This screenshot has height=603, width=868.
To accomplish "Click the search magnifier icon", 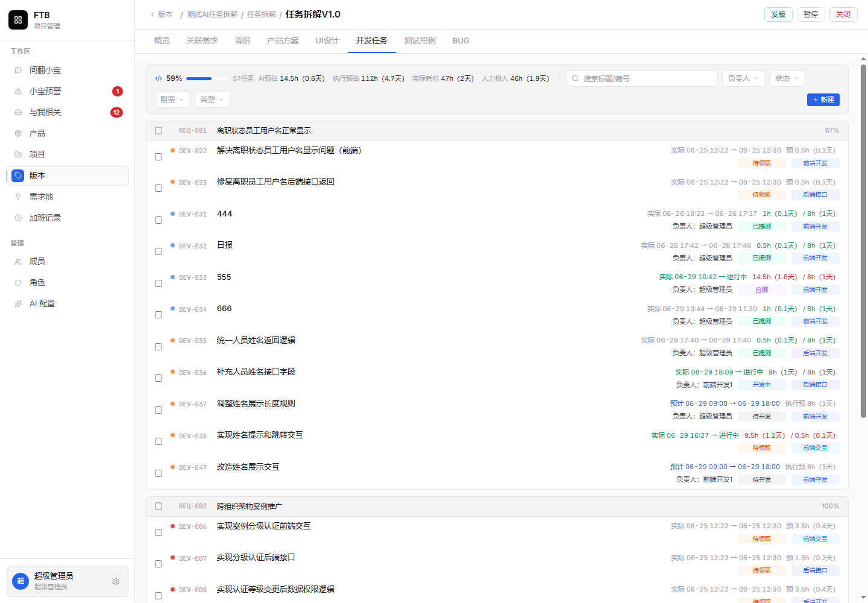I will pyautogui.click(x=575, y=78).
